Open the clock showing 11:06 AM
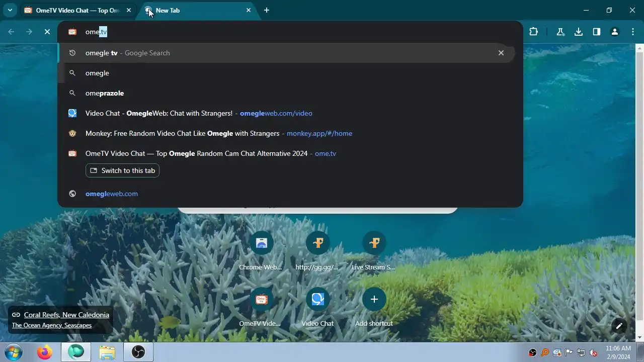The width and height of the screenshot is (644, 362). pos(618,352)
